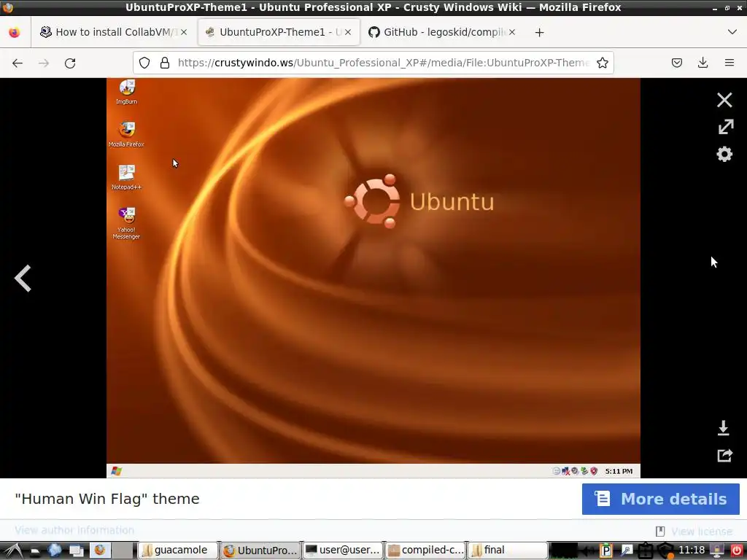Image resolution: width=747 pixels, height=560 pixels.
Task: View site security padlock information
Action: pos(165,63)
